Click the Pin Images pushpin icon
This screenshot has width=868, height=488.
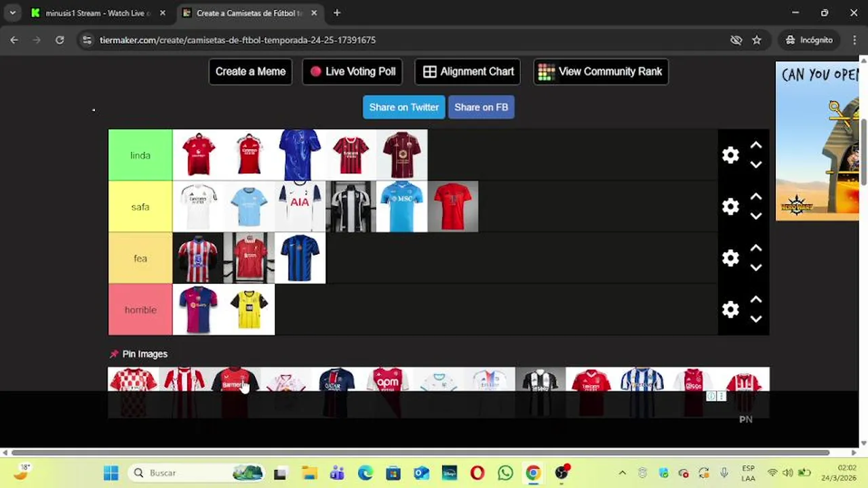[x=114, y=354]
